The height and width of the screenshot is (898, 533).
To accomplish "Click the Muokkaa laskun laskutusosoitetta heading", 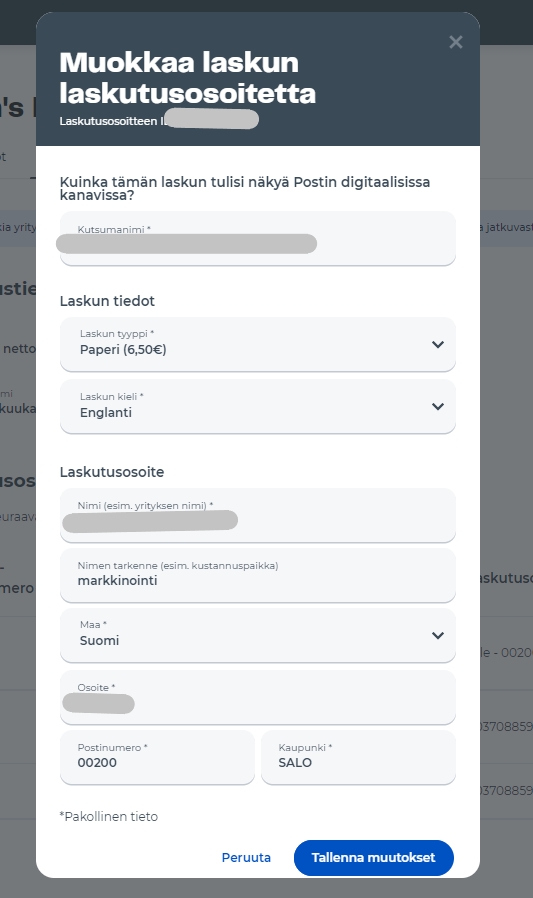I will [188, 77].
